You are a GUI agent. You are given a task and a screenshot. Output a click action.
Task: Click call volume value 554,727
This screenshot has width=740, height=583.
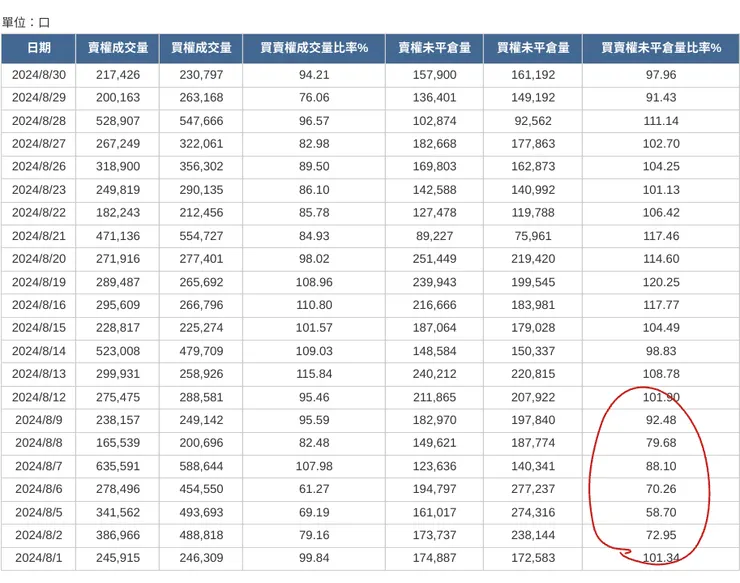point(201,236)
